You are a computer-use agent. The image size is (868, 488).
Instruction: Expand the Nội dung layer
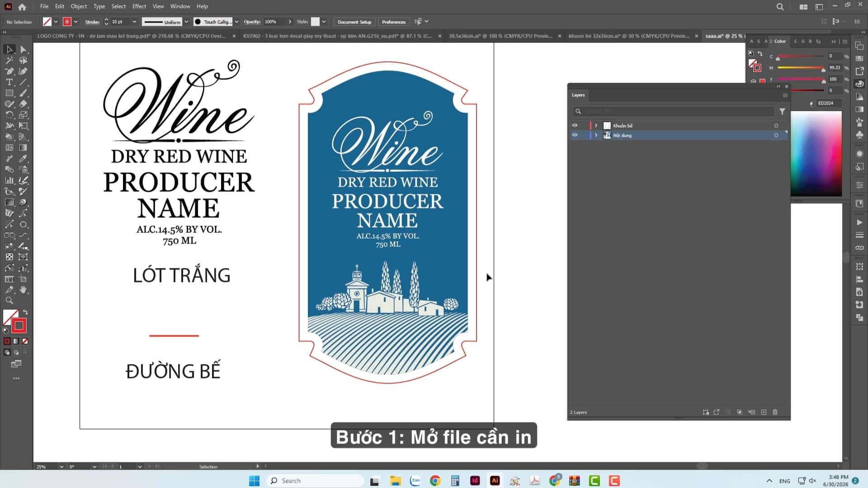pos(596,135)
